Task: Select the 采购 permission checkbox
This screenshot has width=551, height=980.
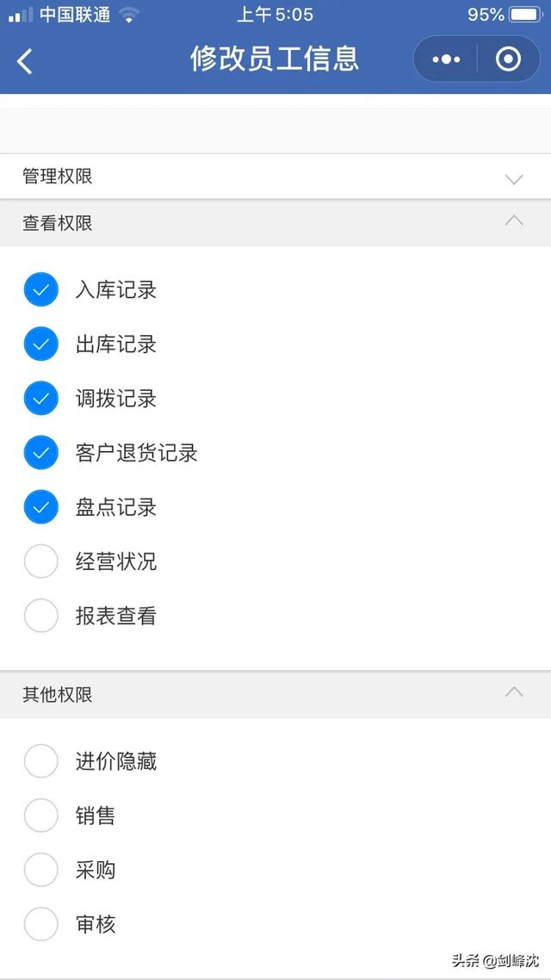Action: coord(40,870)
